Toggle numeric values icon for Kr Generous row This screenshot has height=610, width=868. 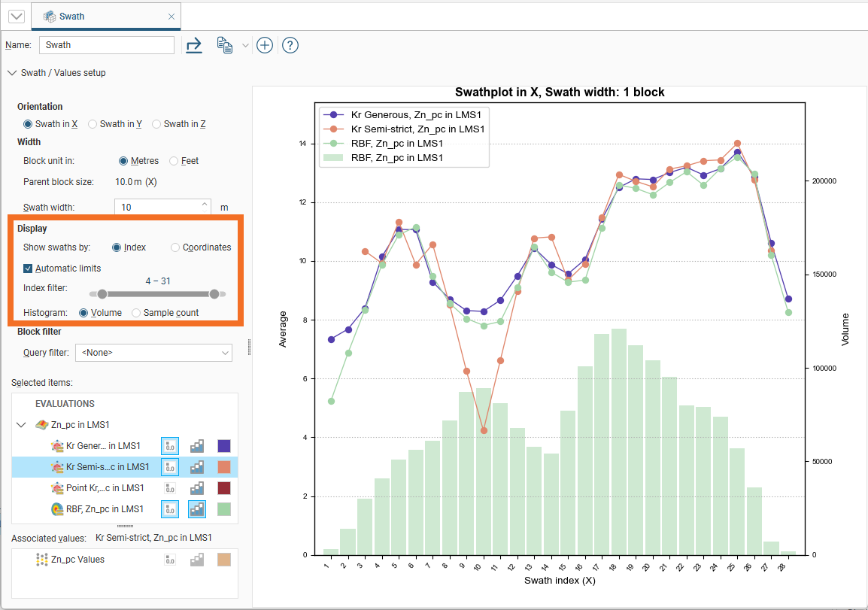click(x=170, y=446)
